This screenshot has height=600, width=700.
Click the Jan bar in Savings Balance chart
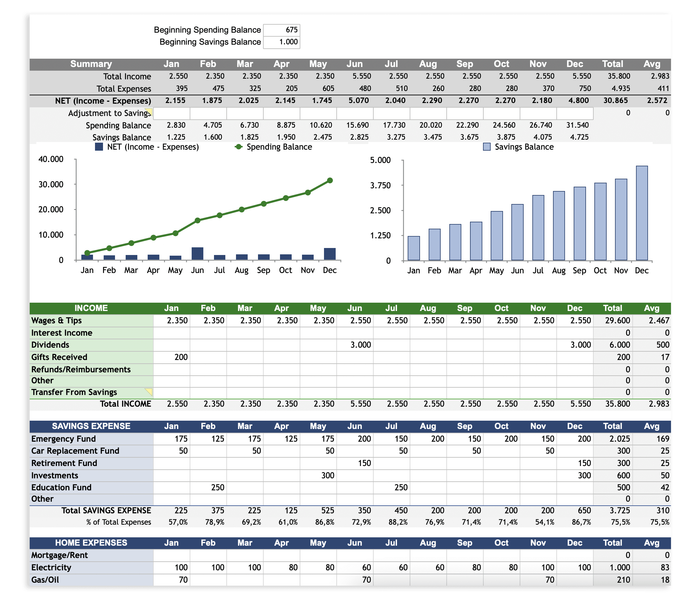(x=414, y=248)
